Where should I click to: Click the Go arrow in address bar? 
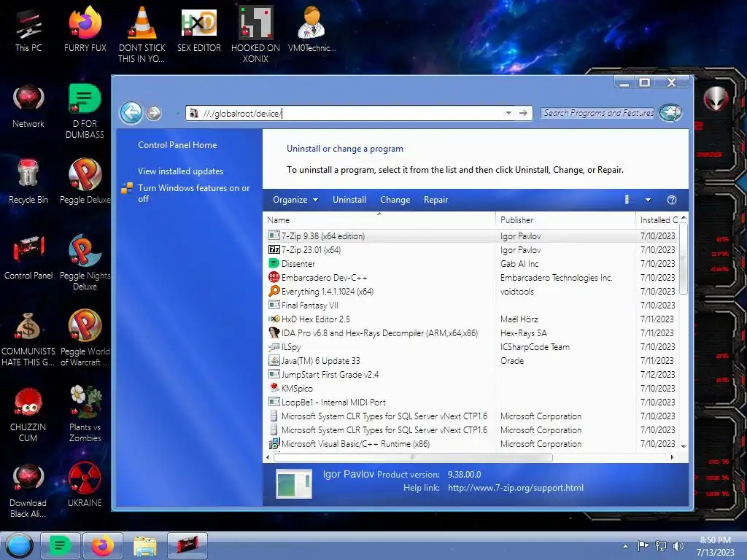tap(523, 113)
